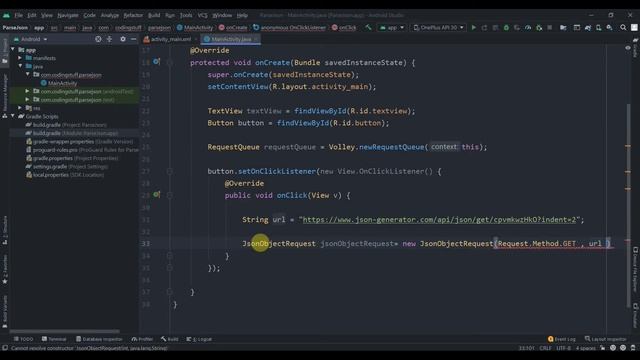Screen dimensions: 640x360
Task: Select settings.gradle in project tree
Action: pyautogui.click(x=67, y=166)
